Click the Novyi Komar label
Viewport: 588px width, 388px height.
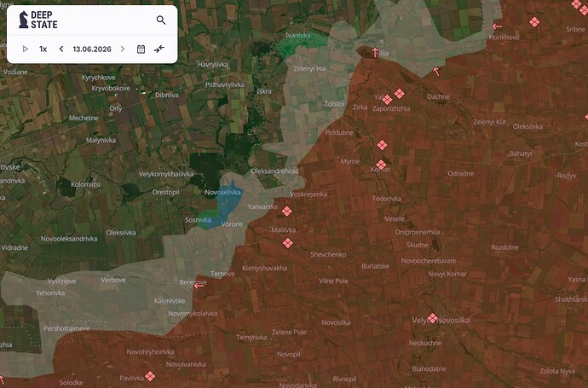(x=447, y=275)
